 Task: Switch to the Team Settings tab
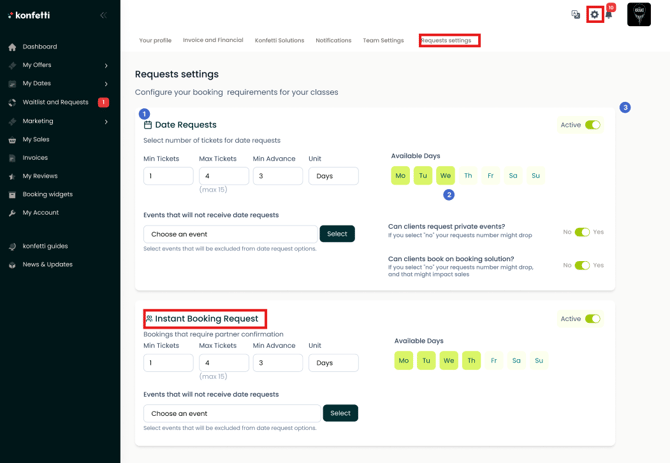click(x=383, y=41)
